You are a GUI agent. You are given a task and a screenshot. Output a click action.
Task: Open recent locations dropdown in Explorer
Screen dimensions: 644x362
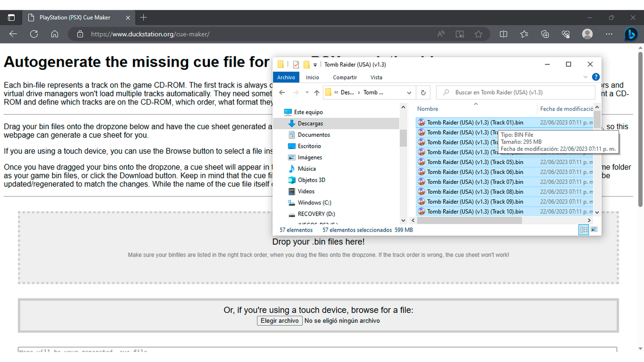307,93
